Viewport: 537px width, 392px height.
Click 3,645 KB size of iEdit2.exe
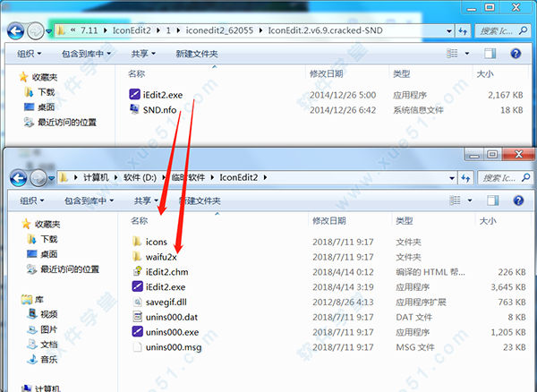(508, 287)
